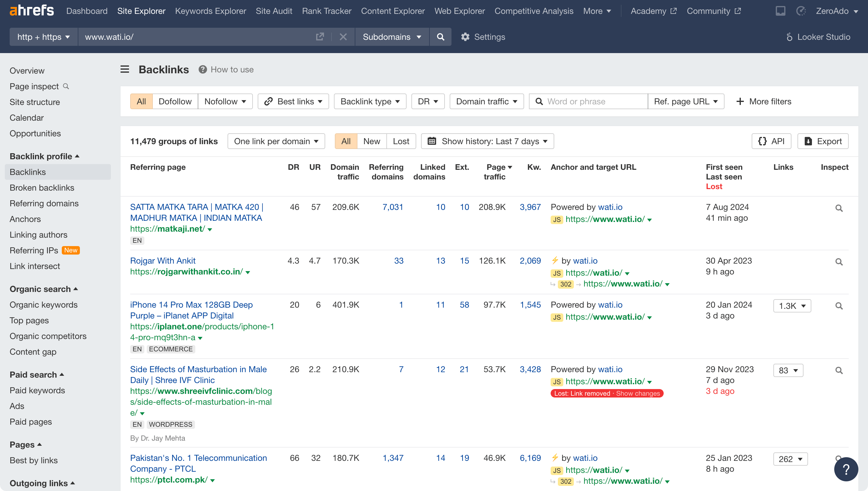The image size is (868, 491).
Task: Click the API button
Action: (x=771, y=141)
